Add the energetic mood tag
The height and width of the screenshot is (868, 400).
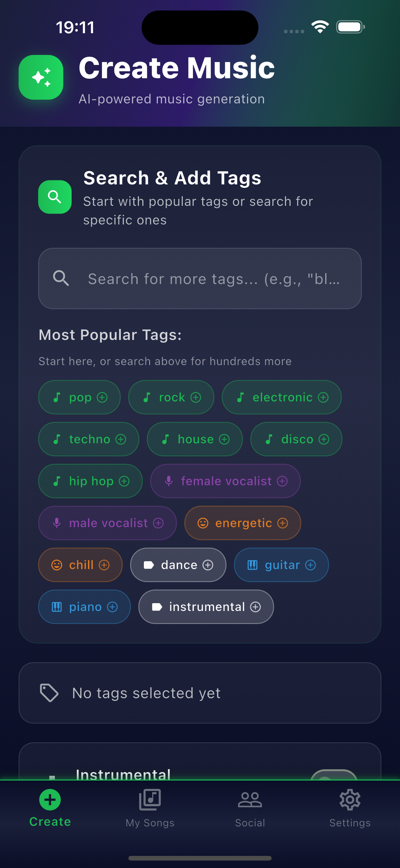(x=242, y=523)
